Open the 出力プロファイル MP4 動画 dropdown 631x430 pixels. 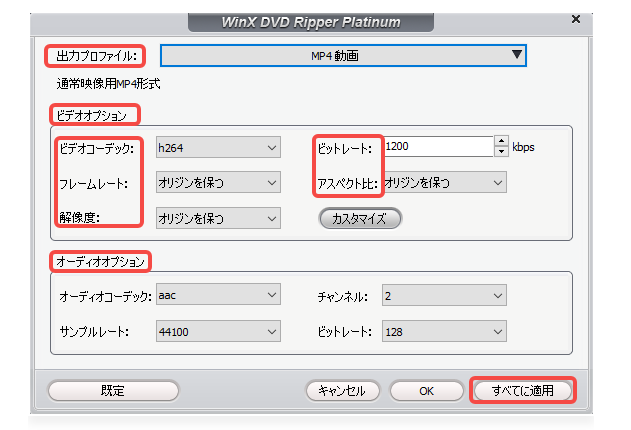[343, 56]
